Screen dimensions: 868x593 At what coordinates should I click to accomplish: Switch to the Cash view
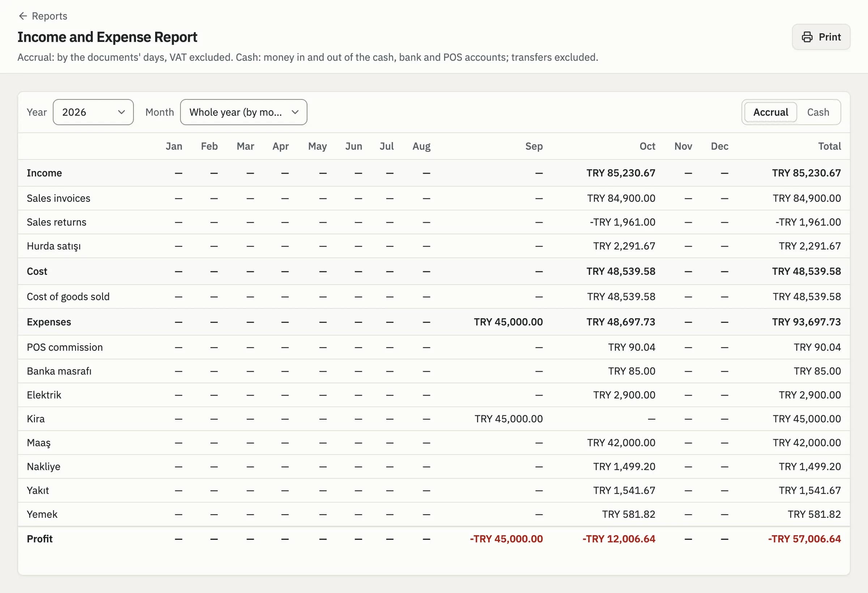pos(818,112)
